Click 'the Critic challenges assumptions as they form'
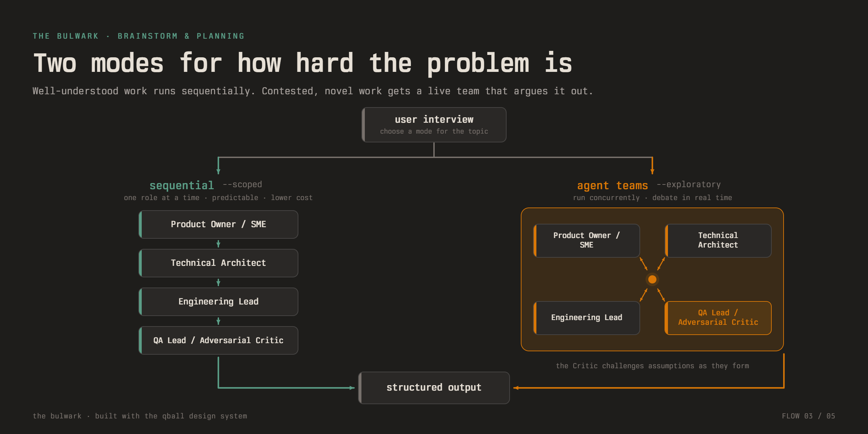The image size is (868, 434). (652, 366)
